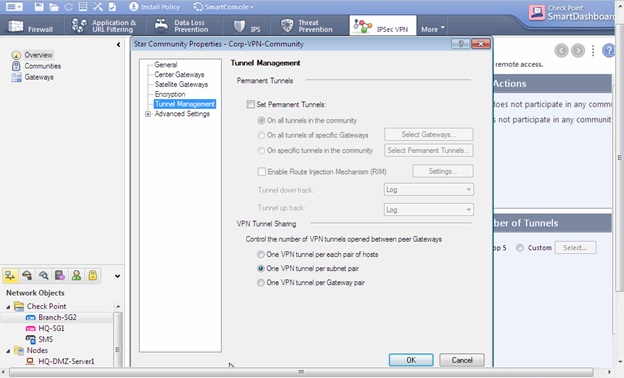Image resolution: width=624 pixels, height=378 pixels.
Task: Select Encryption in properties tree
Action: point(170,94)
